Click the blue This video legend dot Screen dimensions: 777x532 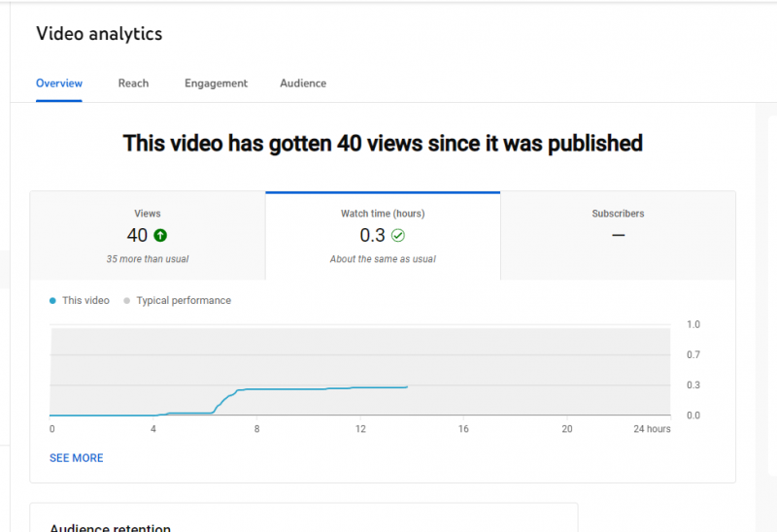tap(52, 301)
